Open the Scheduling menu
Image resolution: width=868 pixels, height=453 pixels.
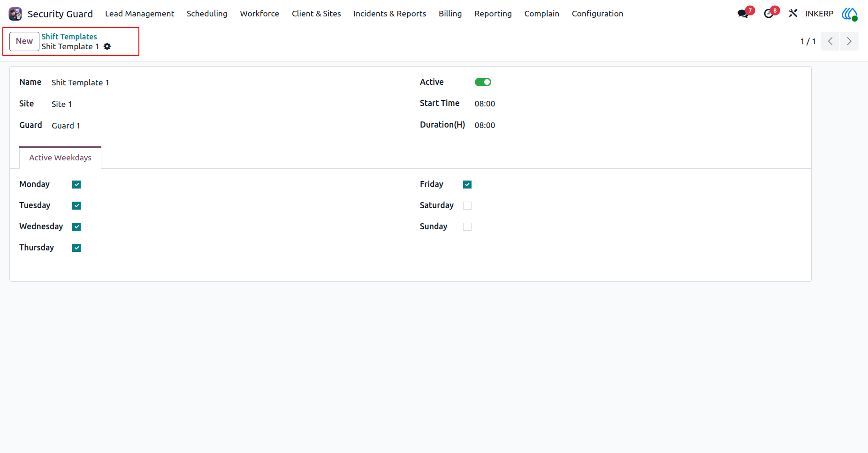pos(207,14)
